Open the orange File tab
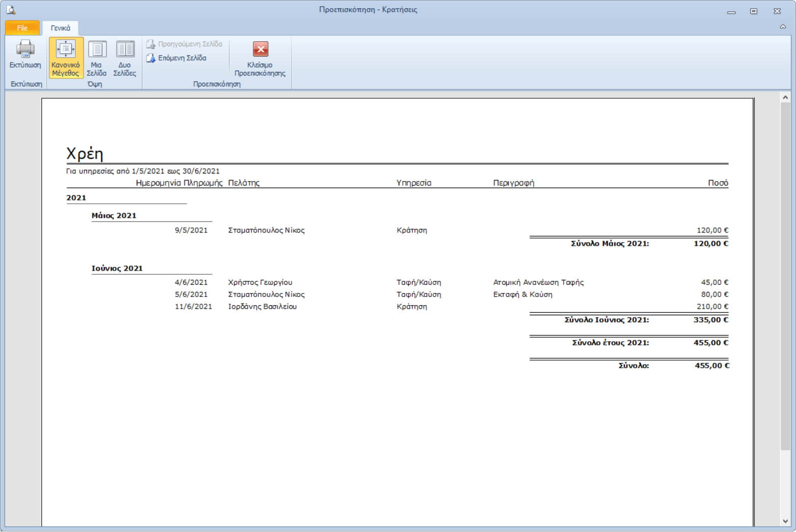 (22, 28)
